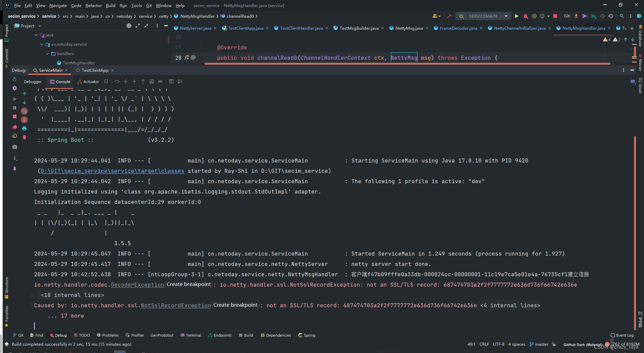Open the Refactor menu
Screen dimensions: 644x353
[94, 5]
